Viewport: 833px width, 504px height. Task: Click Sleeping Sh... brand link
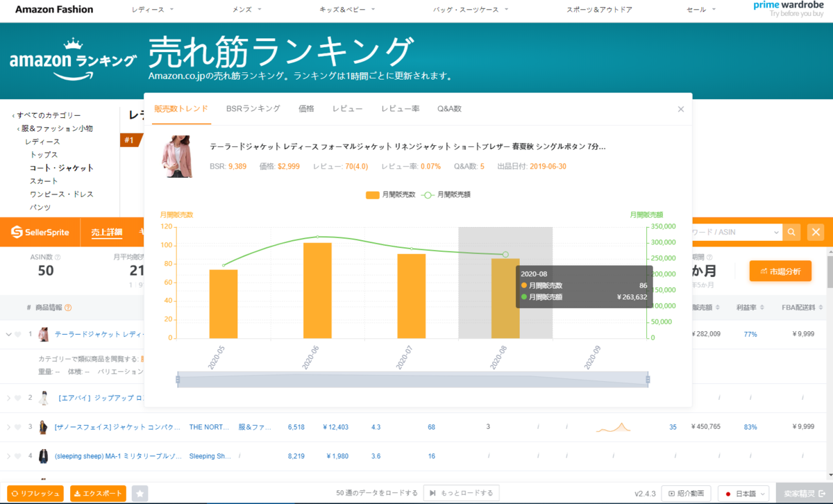click(x=210, y=456)
